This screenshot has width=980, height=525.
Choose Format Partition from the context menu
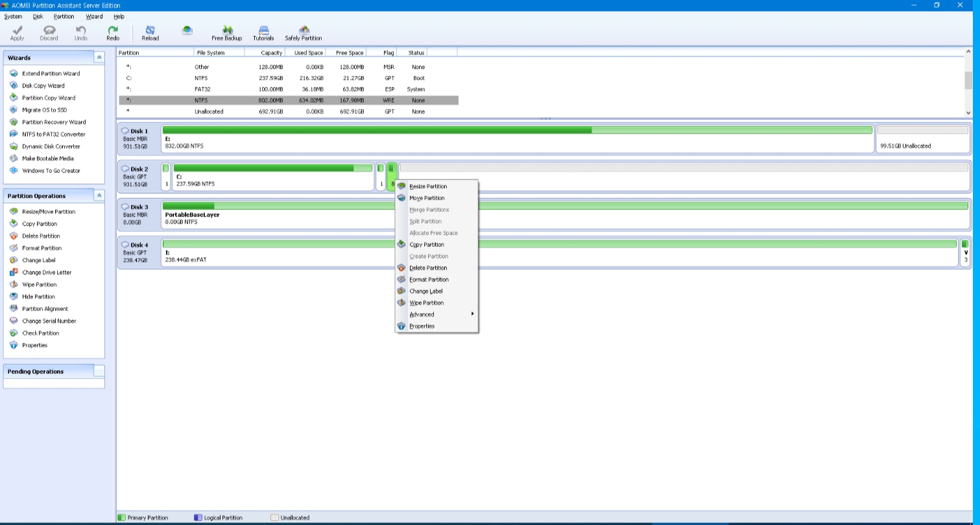pyautogui.click(x=436, y=280)
